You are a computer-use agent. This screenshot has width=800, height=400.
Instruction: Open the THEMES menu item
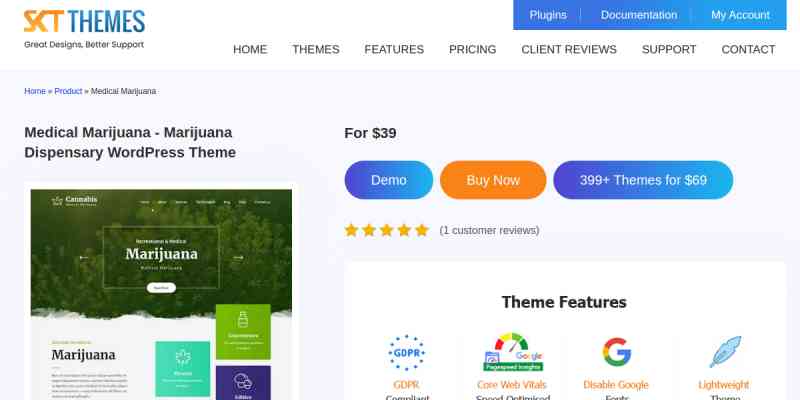[x=316, y=49]
